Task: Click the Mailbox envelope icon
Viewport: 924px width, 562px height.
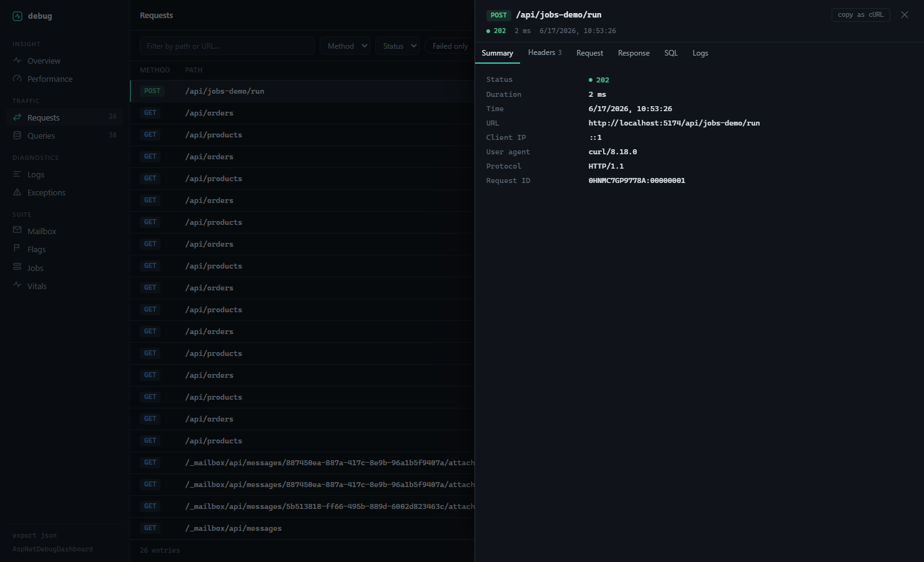Action: pos(17,230)
